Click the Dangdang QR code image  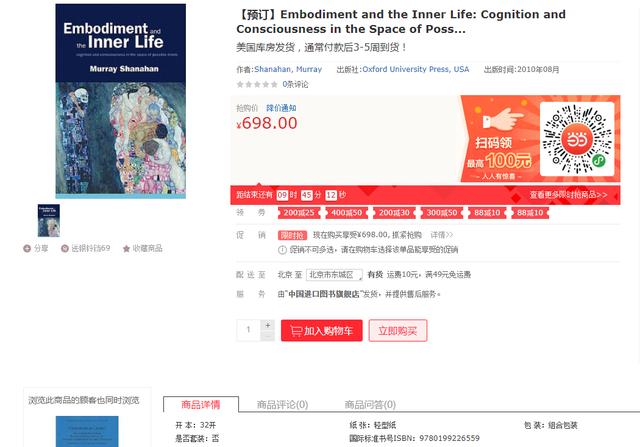(x=577, y=139)
